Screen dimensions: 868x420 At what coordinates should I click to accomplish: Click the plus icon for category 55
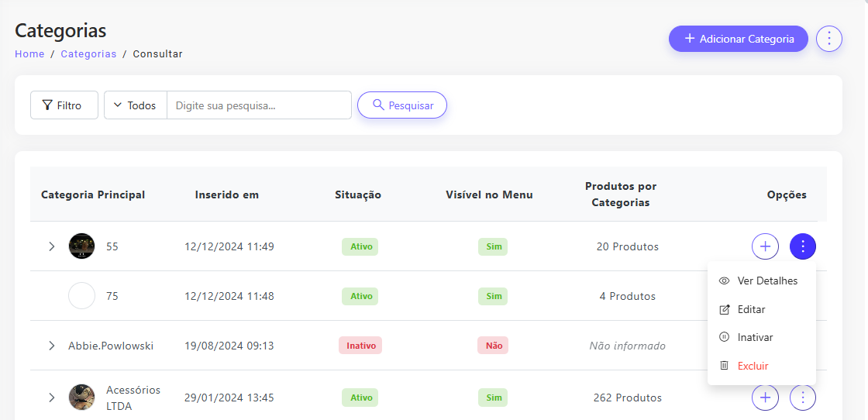pyautogui.click(x=765, y=246)
